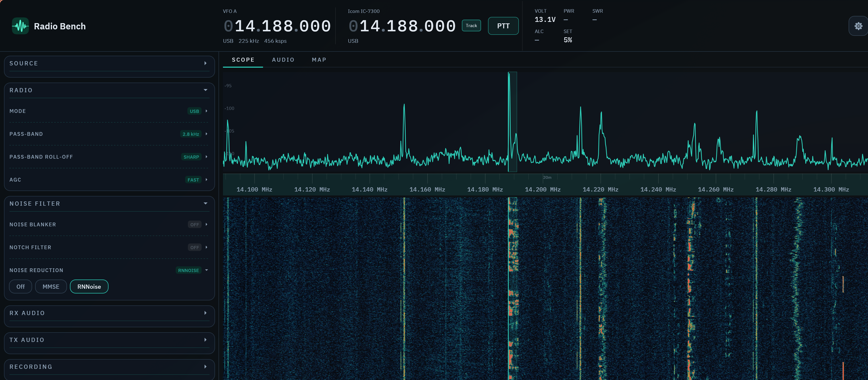Click the highlighted passband at 14.188 MHz
The width and height of the screenshot is (868, 380).
(x=512, y=122)
